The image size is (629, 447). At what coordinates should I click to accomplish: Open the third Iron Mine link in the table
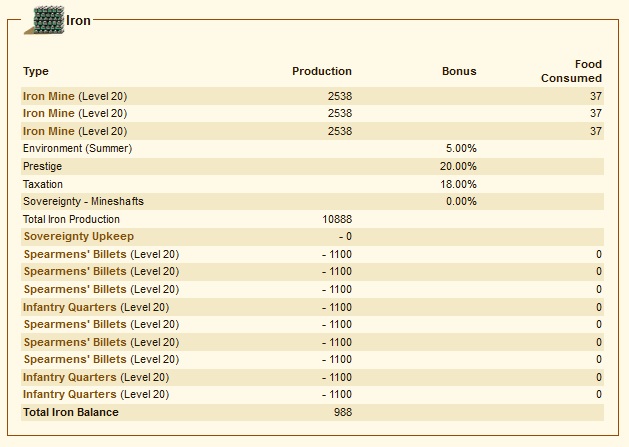click(x=49, y=131)
